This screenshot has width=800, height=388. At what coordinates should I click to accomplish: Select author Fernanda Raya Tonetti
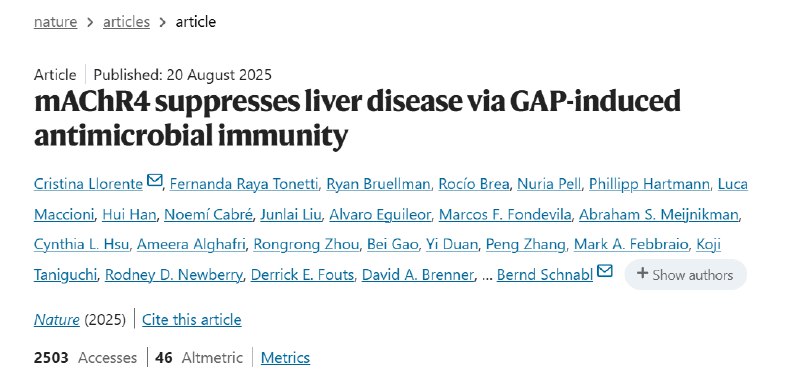pos(244,184)
